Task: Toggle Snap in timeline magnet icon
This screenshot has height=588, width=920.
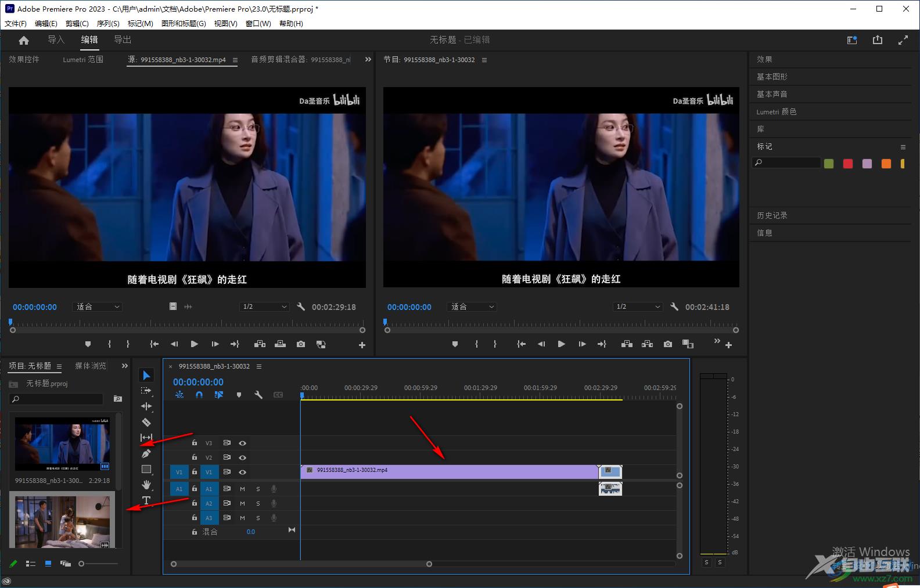Action: coord(199,395)
